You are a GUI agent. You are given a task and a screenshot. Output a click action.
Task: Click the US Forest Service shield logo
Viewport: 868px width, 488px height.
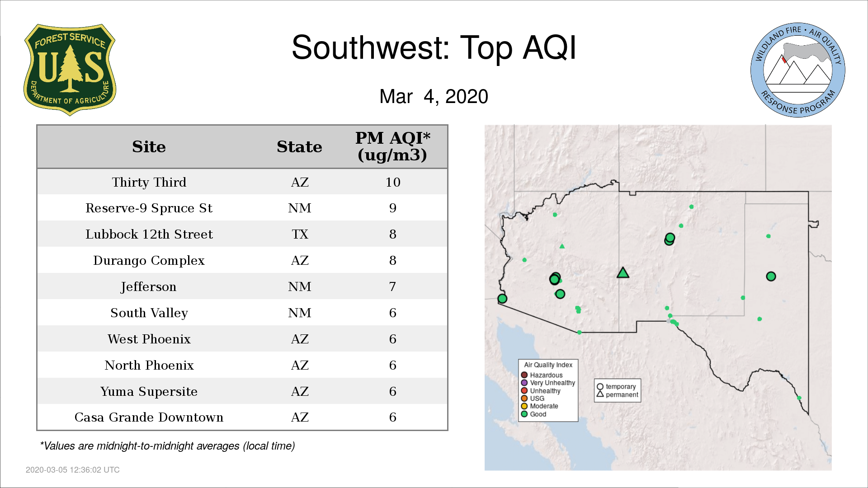tap(70, 70)
